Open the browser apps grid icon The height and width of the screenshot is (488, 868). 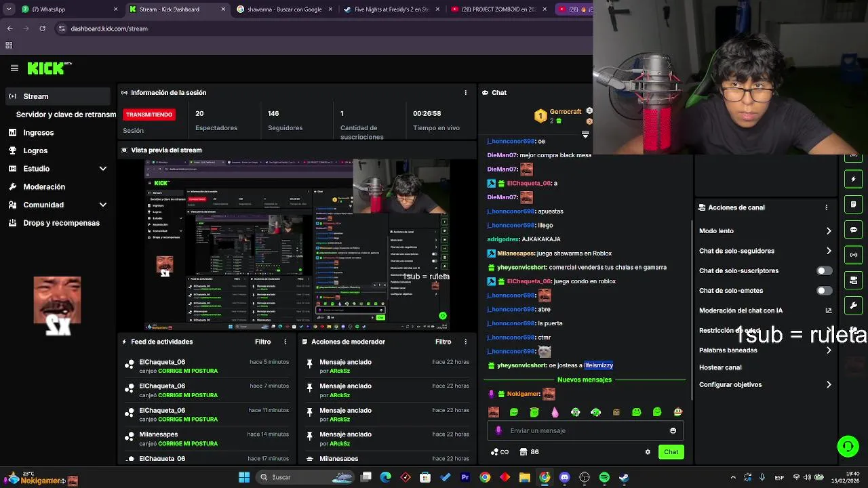pyautogui.click(x=9, y=45)
